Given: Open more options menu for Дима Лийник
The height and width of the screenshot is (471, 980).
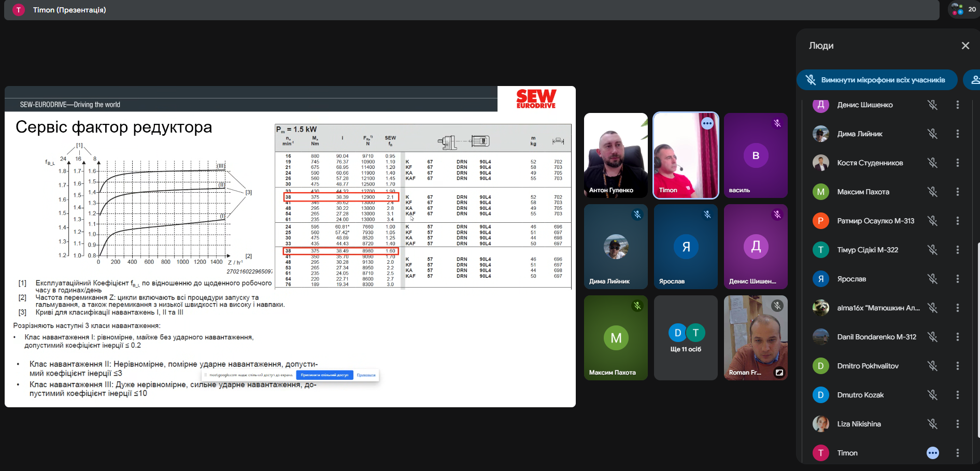Looking at the screenshot, I should pyautogui.click(x=957, y=134).
